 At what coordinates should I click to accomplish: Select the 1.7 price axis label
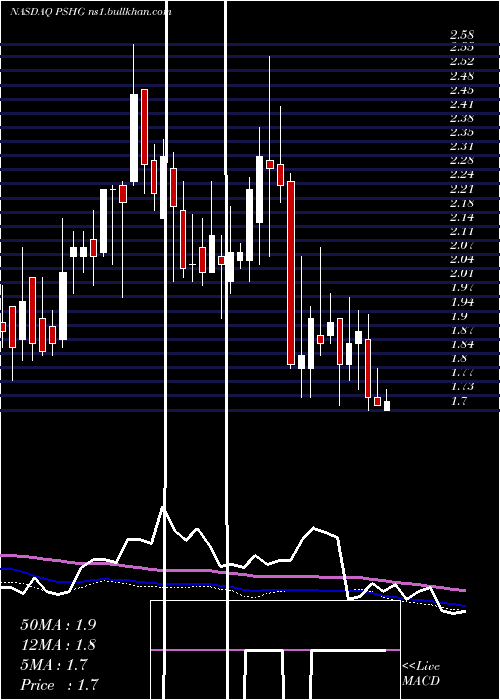pyautogui.click(x=458, y=400)
